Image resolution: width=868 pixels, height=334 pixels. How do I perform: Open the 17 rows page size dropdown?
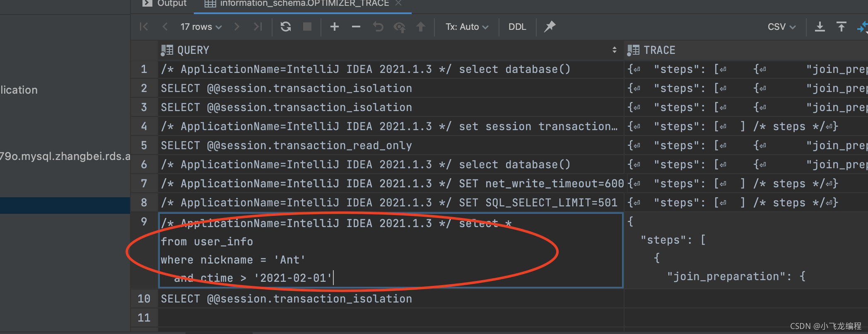(201, 27)
